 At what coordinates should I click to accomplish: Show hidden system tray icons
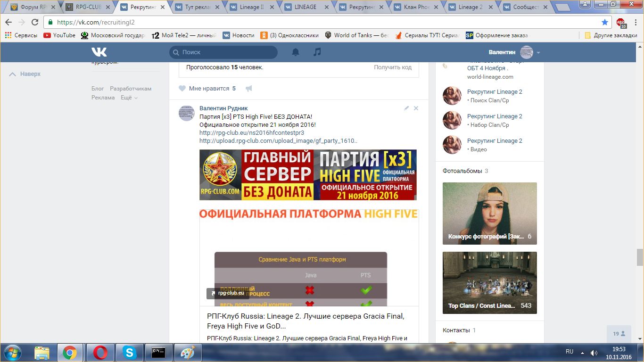(x=583, y=353)
